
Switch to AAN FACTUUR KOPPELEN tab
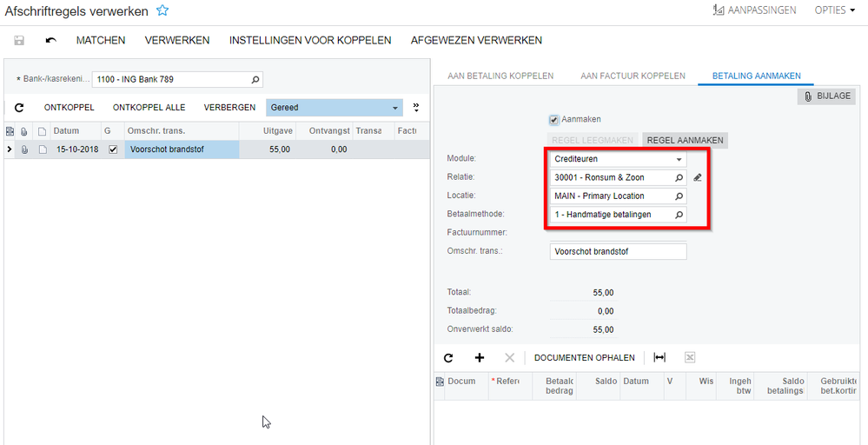click(x=633, y=76)
